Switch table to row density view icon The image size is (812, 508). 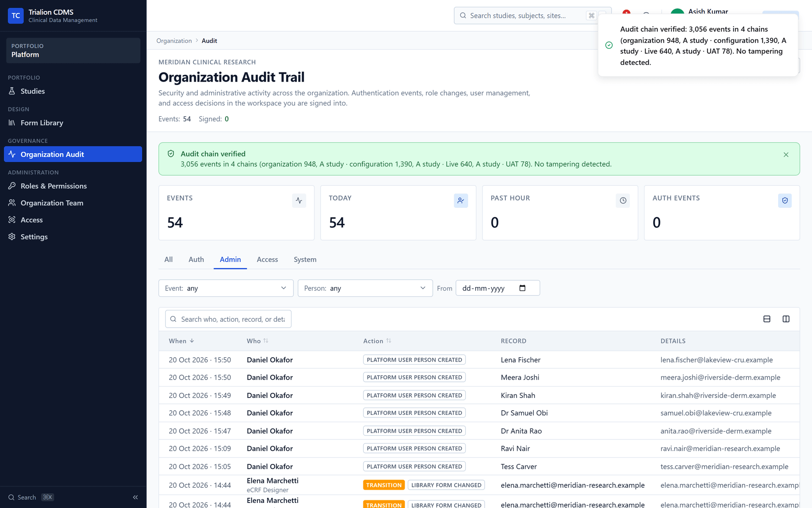pyautogui.click(x=767, y=319)
